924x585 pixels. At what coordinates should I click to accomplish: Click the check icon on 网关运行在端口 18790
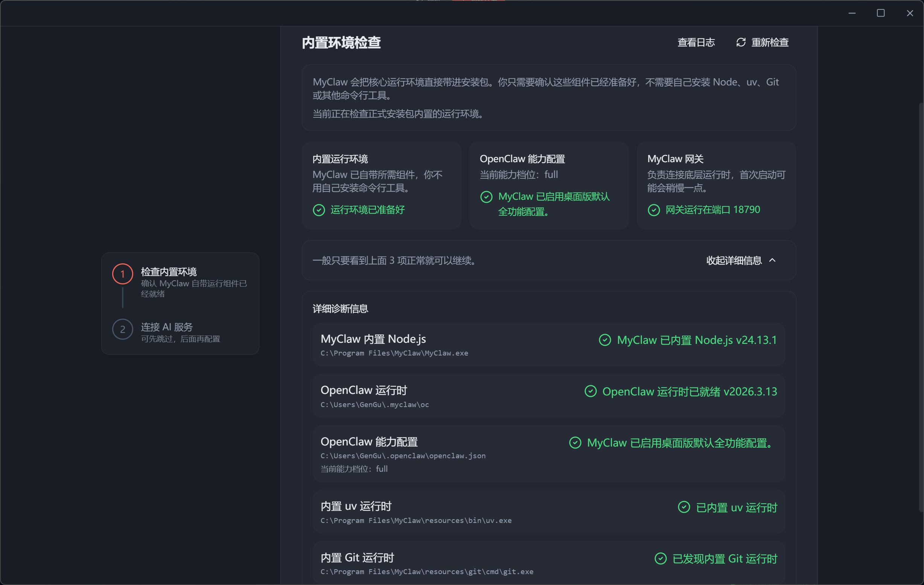[x=653, y=210]
